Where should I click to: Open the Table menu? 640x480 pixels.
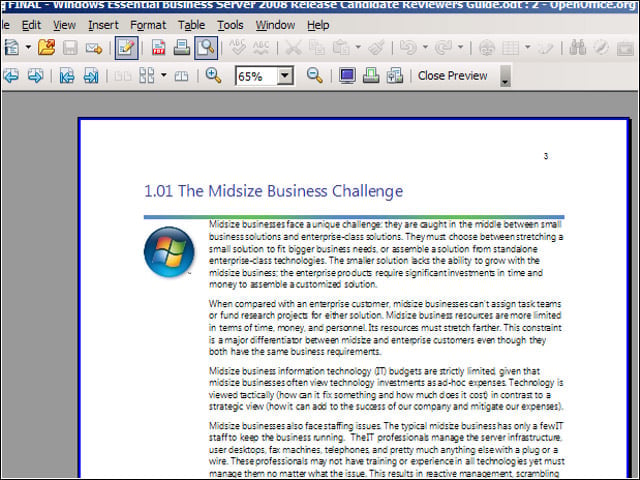click(191, 25)
